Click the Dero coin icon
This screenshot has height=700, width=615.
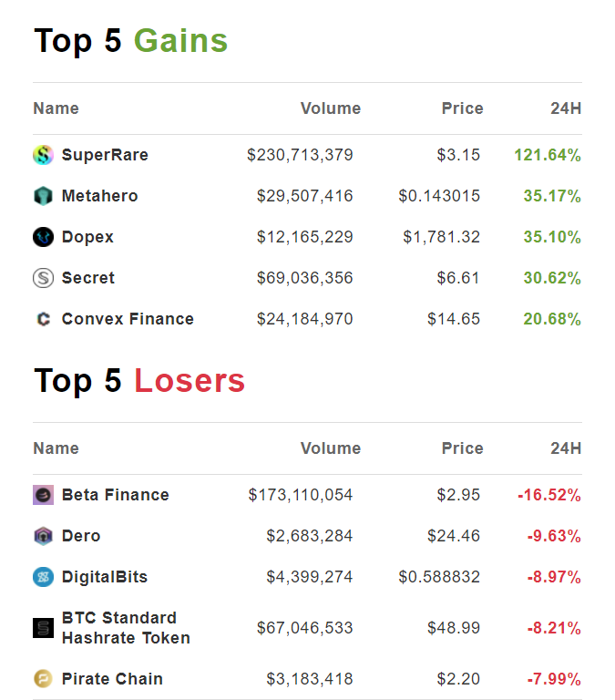click(x=43, y=536)
